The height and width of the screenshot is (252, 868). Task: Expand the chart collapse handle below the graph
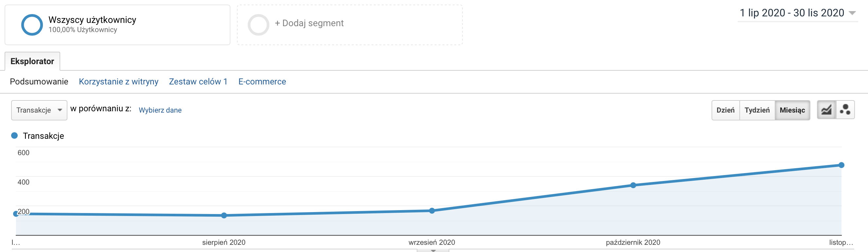click(x=433, y=250)
